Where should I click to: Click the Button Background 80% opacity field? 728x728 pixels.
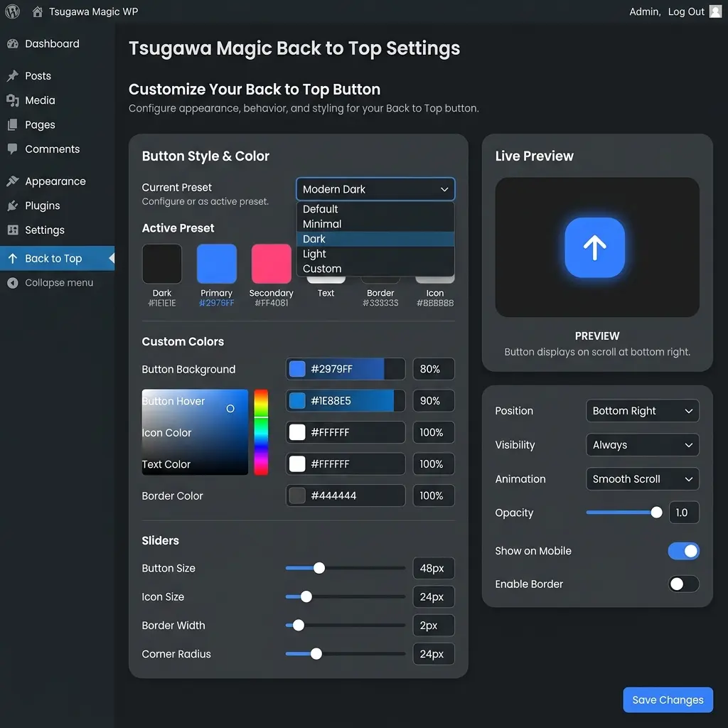pos(434,369)
